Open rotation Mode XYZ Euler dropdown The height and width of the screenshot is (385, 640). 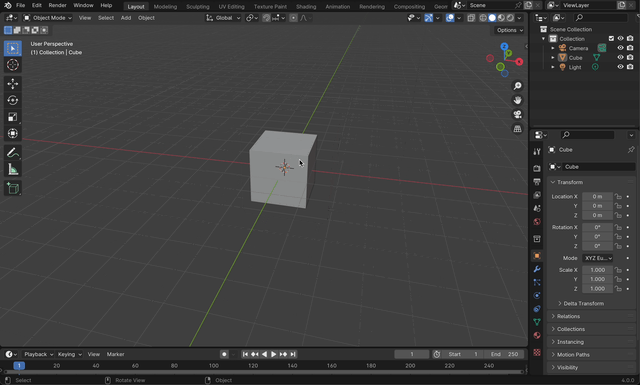pyautogui.click(x=598, y=258)
